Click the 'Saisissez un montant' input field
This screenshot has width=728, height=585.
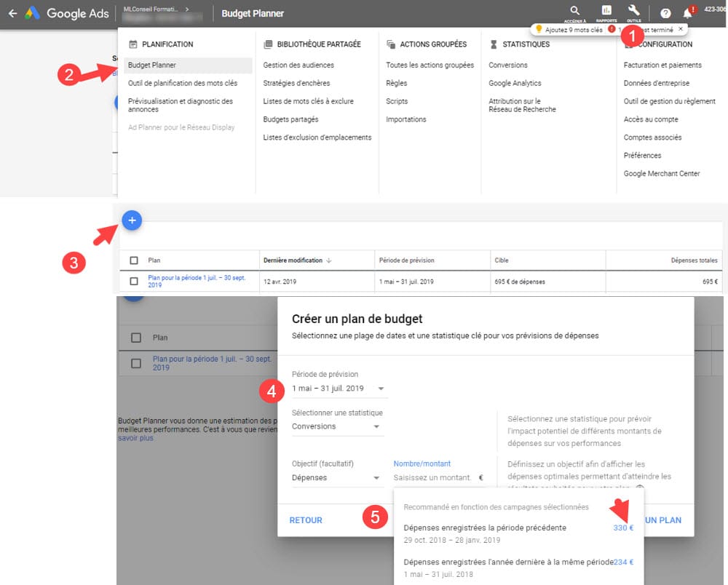pos(433,479)
